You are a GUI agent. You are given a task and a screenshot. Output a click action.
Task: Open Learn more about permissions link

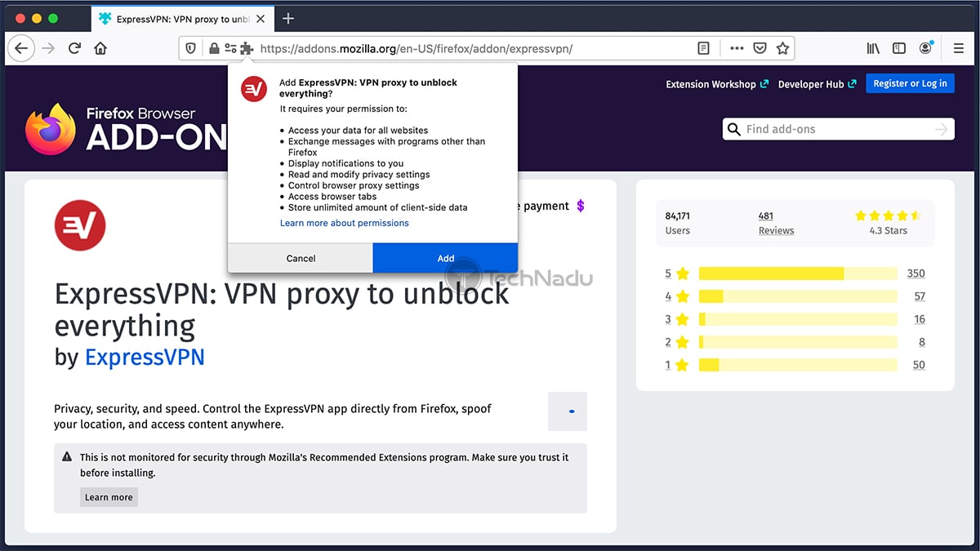(x=345, y=223)
